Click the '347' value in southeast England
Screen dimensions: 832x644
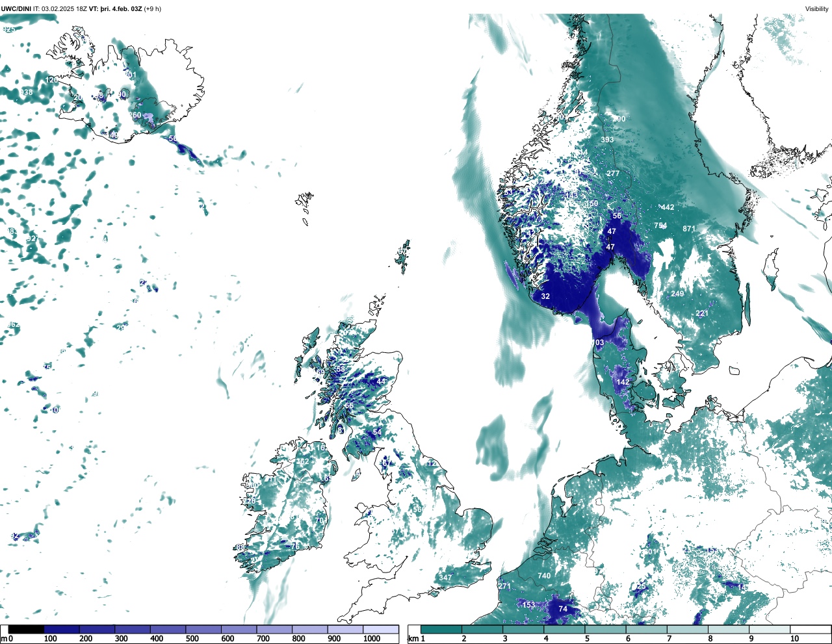point(445,578)
